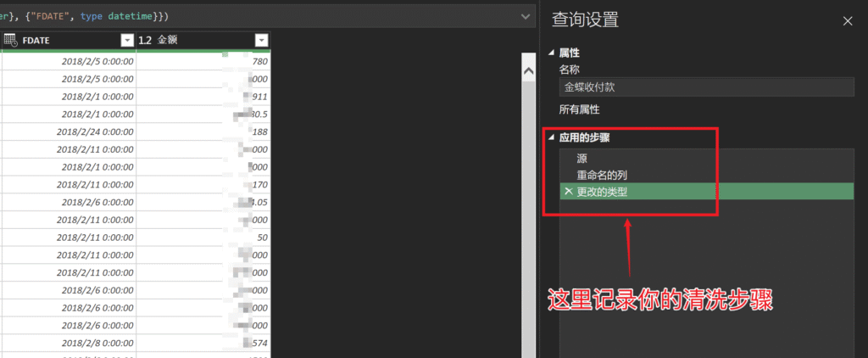
Task: Select the 金额 cell showing 50
Action: pos(203,238)
